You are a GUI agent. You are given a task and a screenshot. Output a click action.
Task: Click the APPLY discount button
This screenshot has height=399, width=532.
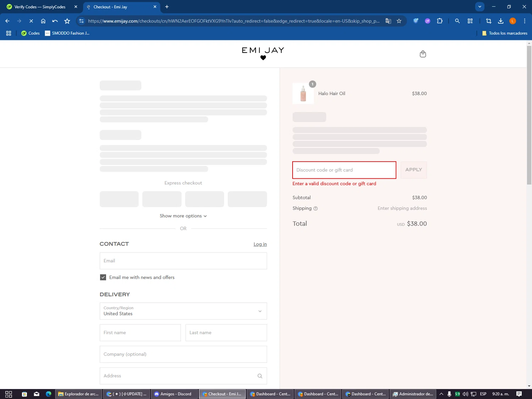pyautogui.click(x=414, y=170)
